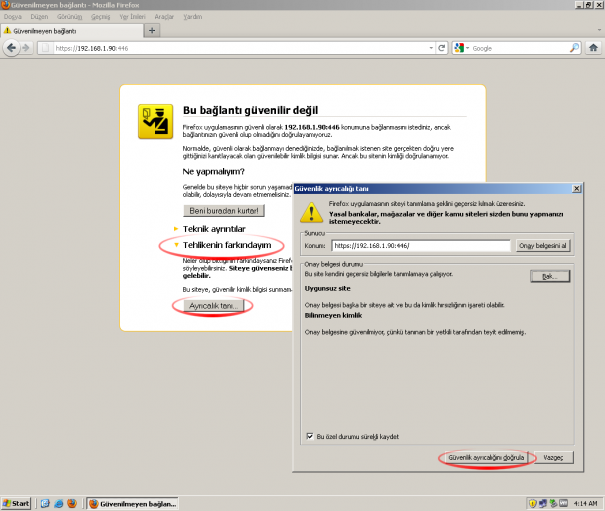Click the browser Forward arrow button
The image size is (605, 511).
click(x=26, y=48)
